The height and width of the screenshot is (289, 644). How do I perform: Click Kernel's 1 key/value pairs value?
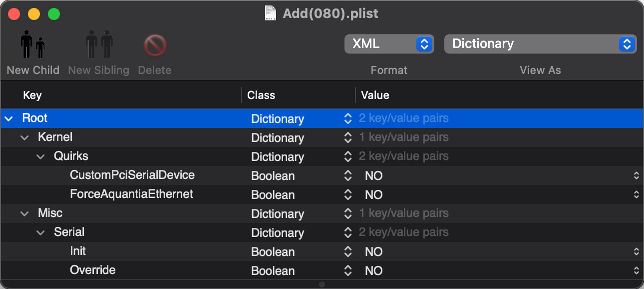(x=404, y=137)
